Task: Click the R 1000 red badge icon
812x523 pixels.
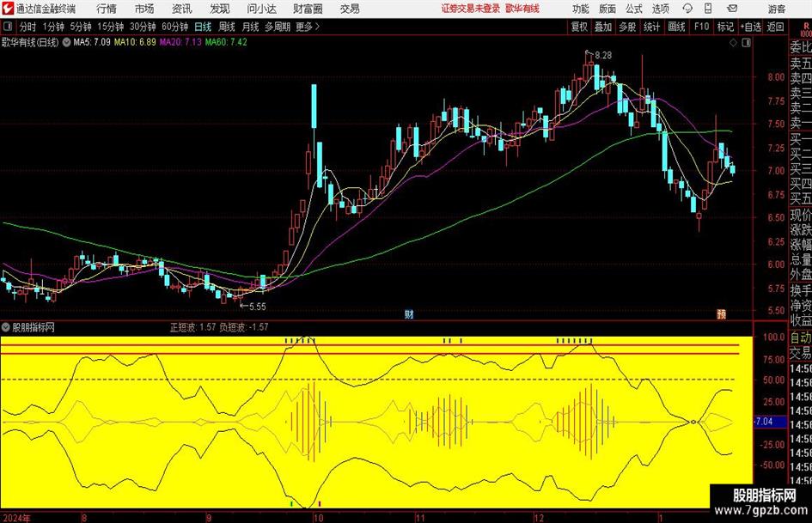Action: tap(806, 29)
